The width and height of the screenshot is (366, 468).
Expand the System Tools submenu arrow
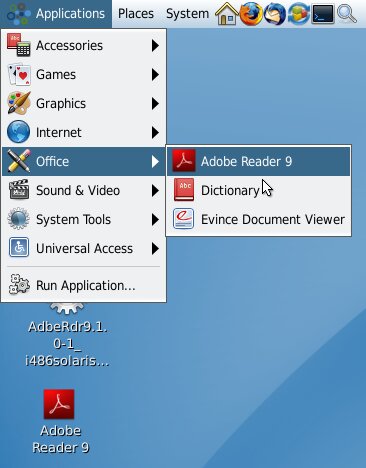click(x=155, y=219)
